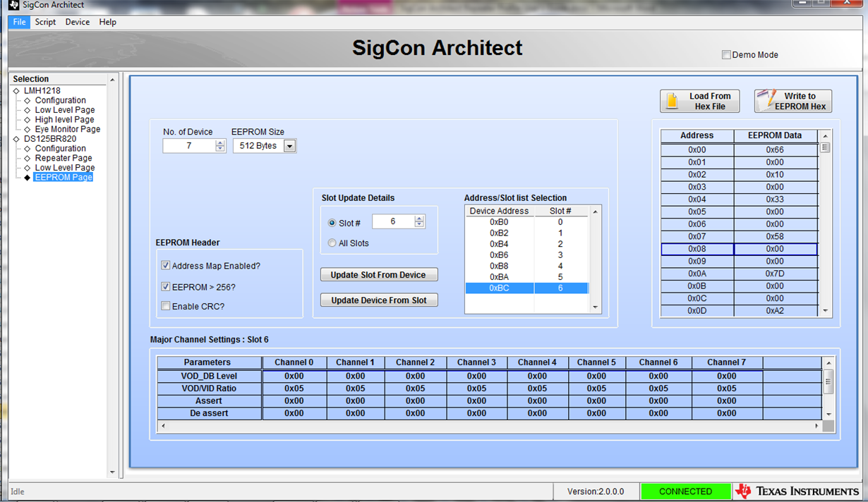868x502 pixels.
Task: Click the SigCon Architect title bar icon
Action: [13, 5]
